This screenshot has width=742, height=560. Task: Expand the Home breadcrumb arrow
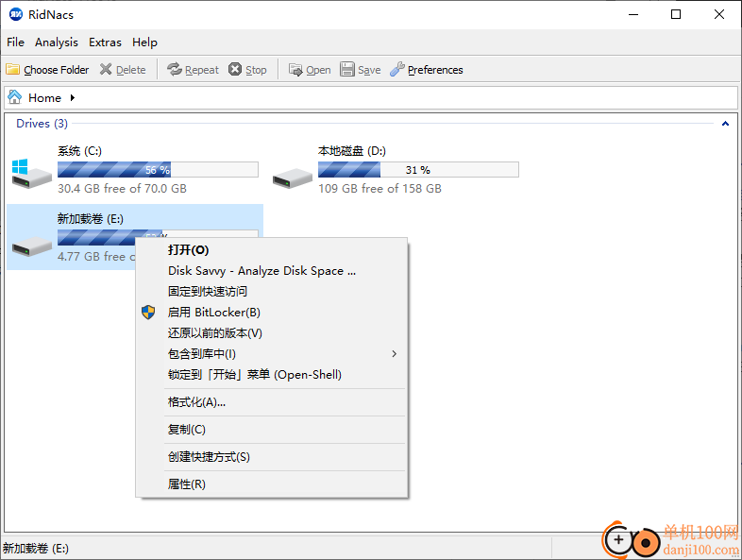[x=73, y=97]
